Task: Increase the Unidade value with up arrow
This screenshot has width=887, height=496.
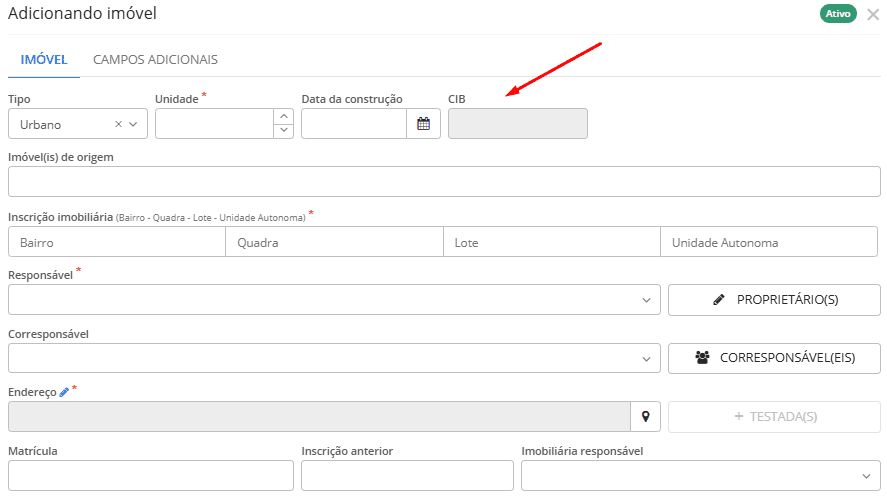Action: (x=284, y=117)
